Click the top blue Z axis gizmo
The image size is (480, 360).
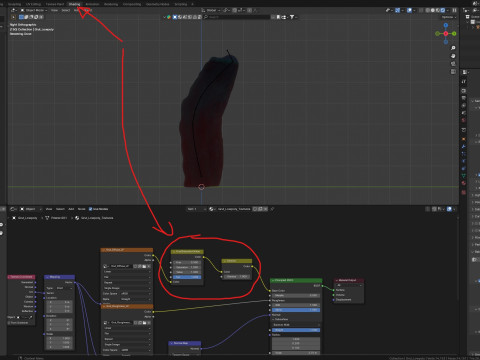click(446, 25)
